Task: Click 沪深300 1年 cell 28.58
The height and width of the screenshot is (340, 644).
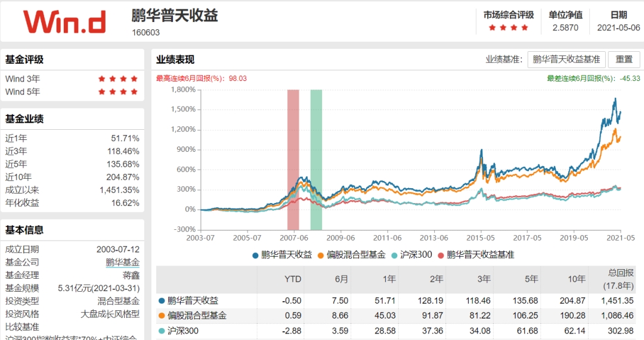Action: [x=385, y=331]
